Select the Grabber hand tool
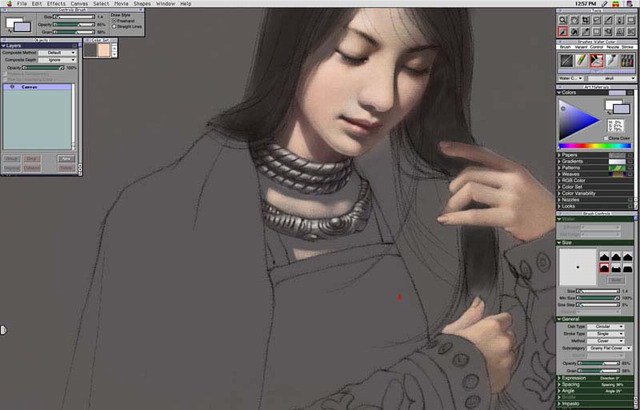The width and height of the screenshot is (640, 410). (574, 19)
